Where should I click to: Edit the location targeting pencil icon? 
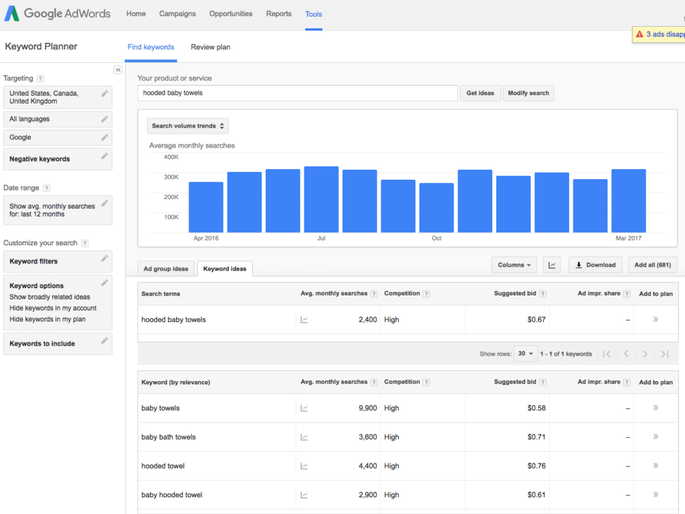(x=104, y=92)
